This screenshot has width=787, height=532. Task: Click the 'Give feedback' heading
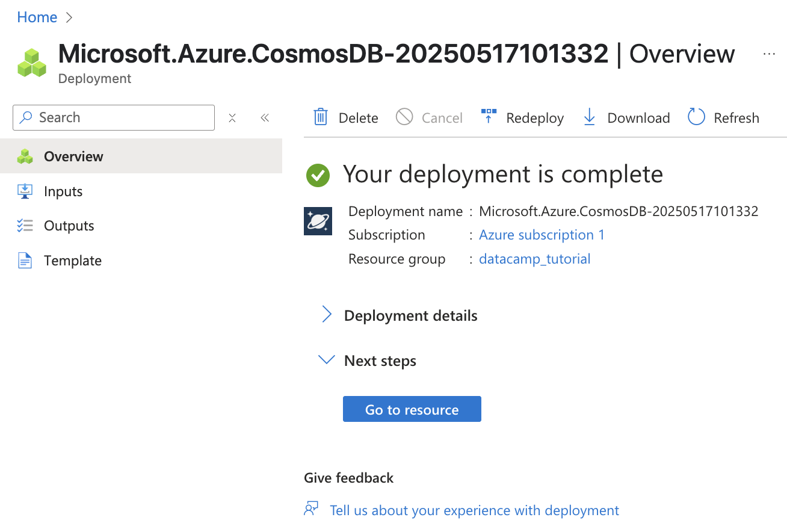pos(349,478)
